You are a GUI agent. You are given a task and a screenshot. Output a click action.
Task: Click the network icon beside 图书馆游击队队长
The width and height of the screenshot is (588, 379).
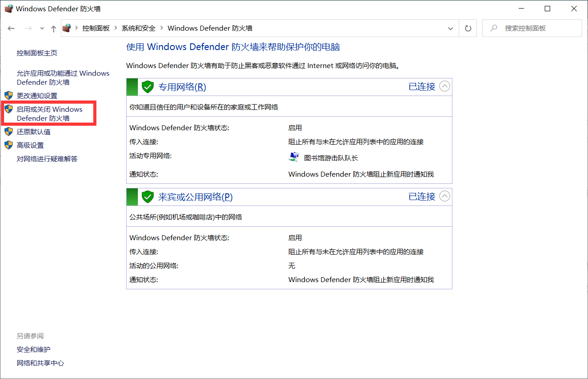click(x=293, y=156)
